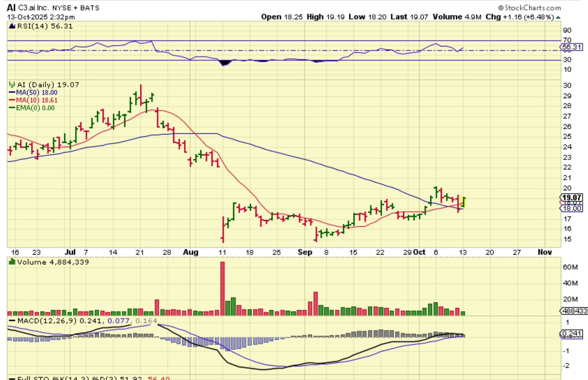Click the 70 level label on RSI axis
Viewport: 588px width, 380px height.
click(x=567, y=40)
